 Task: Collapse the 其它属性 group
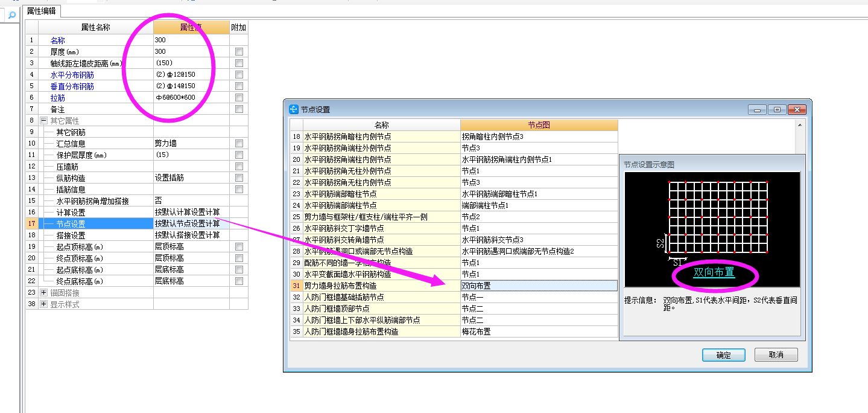(x=43, y=120)
